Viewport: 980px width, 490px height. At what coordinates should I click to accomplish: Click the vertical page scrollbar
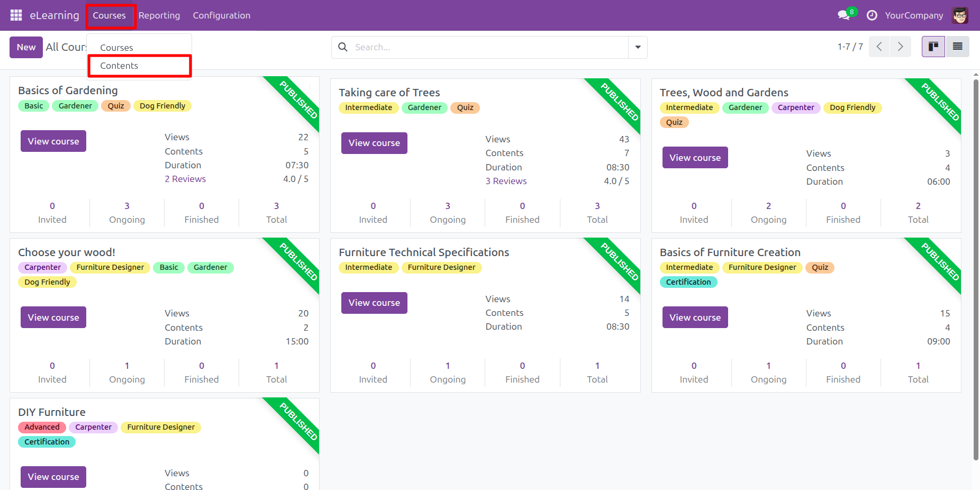click(976, 265)
